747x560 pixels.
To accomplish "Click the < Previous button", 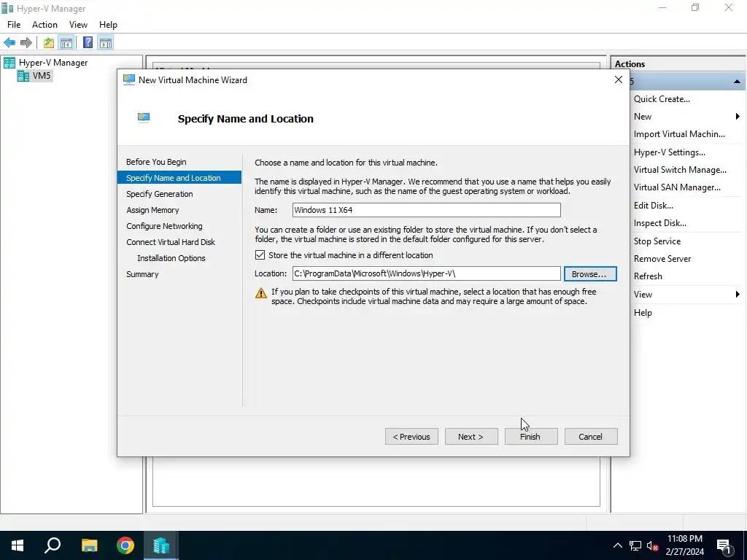I will (x=411, y=437).
